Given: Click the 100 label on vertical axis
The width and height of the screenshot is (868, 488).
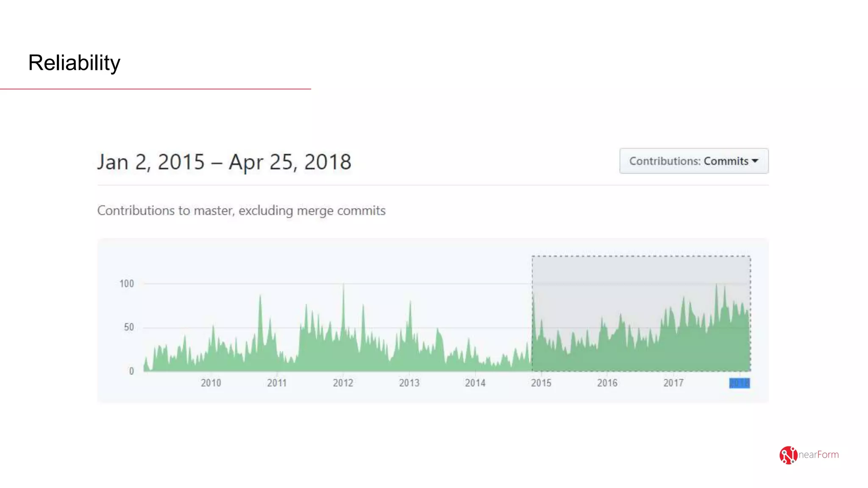Looking at the screenshot, I should point(126,283).
